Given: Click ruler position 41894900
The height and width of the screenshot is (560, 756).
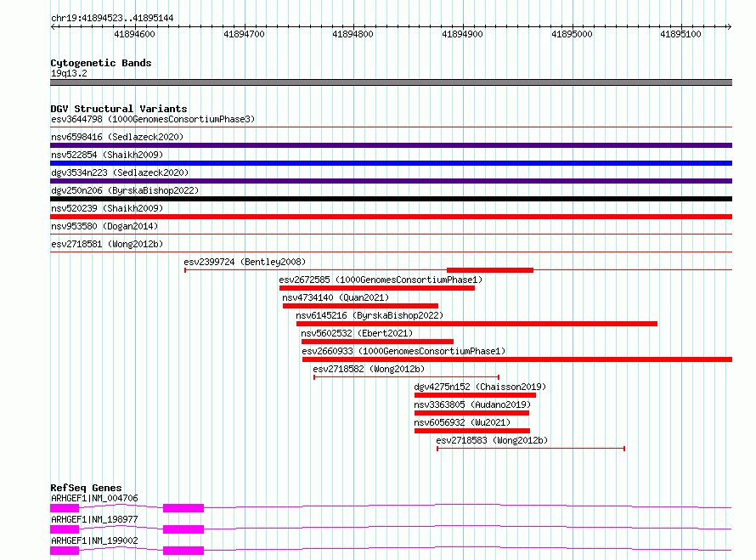Looking at the screenshot, I should point(462,34).
